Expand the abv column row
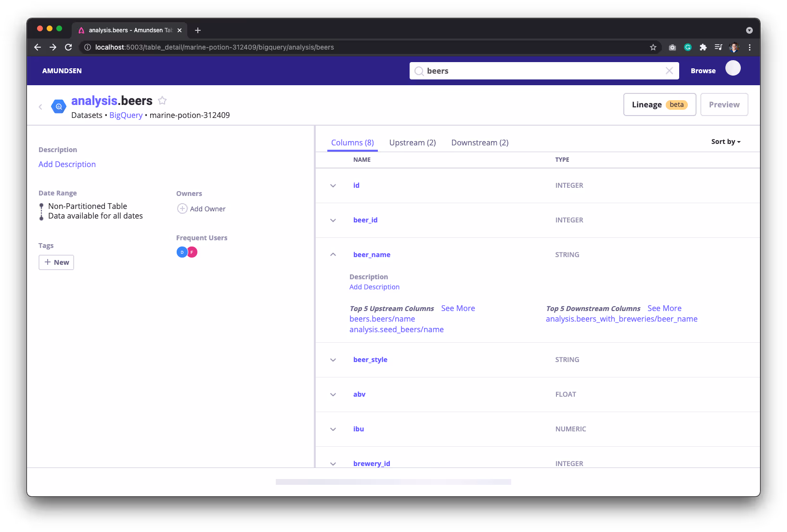The image size is (787, 532). pyautogui.click(x=333, y=394)
